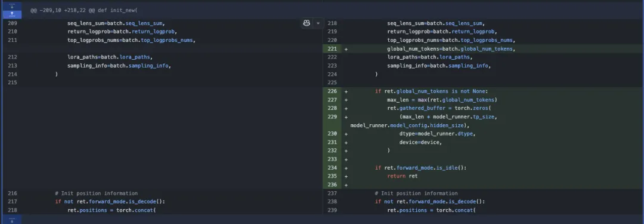Select new-side line number 236
The width and height of the screenshot is (644, 224).
click(x=332, y=185)
